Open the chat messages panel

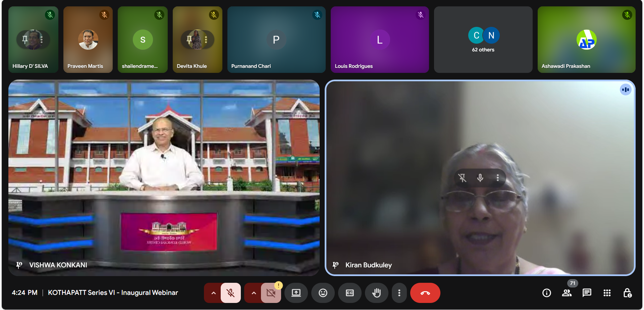(587, 293)
